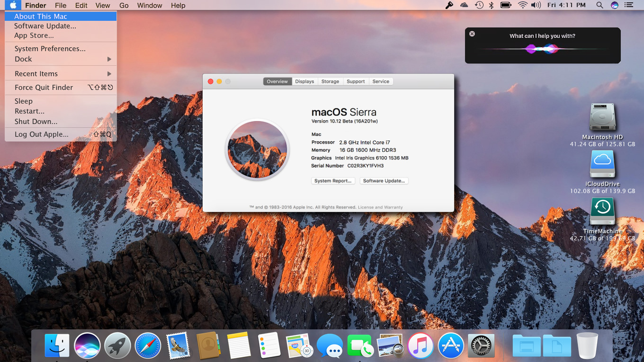
Task: Click Siri icon in menu bar
Action: tap(615, 5)
